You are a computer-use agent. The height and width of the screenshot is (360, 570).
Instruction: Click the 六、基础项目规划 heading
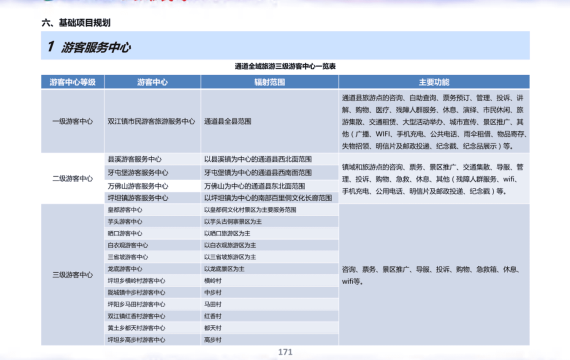coord(76,23)
